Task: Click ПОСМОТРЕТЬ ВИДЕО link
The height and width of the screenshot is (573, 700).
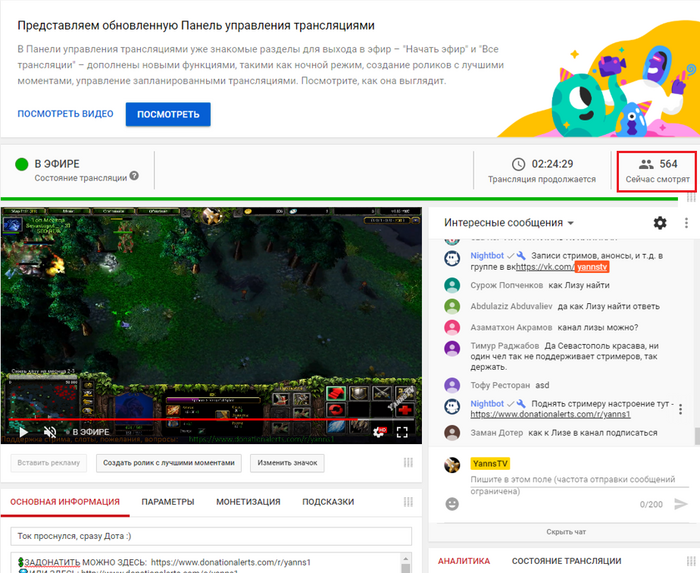Action: pos(65,114)
